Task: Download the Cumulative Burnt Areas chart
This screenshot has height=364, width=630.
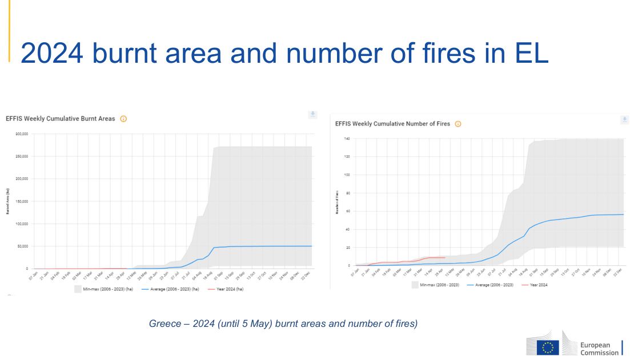Action: pyautogui.click(x=312, y=115)
